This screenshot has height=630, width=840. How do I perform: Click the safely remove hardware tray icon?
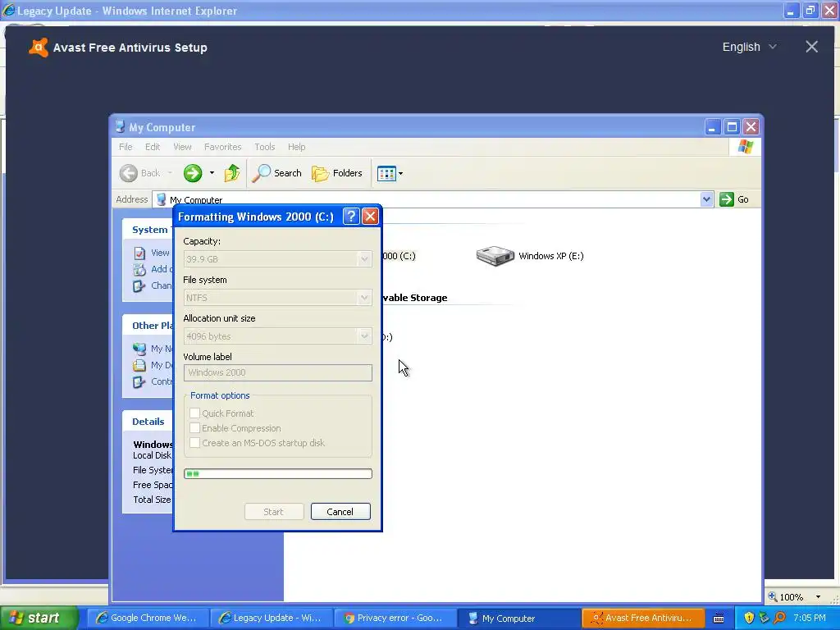coord(764,618)
